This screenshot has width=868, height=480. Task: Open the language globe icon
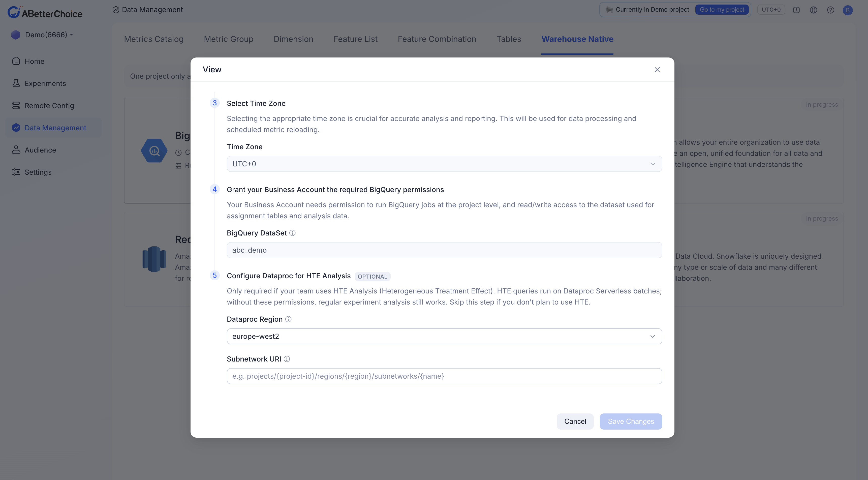click(813, 10)
